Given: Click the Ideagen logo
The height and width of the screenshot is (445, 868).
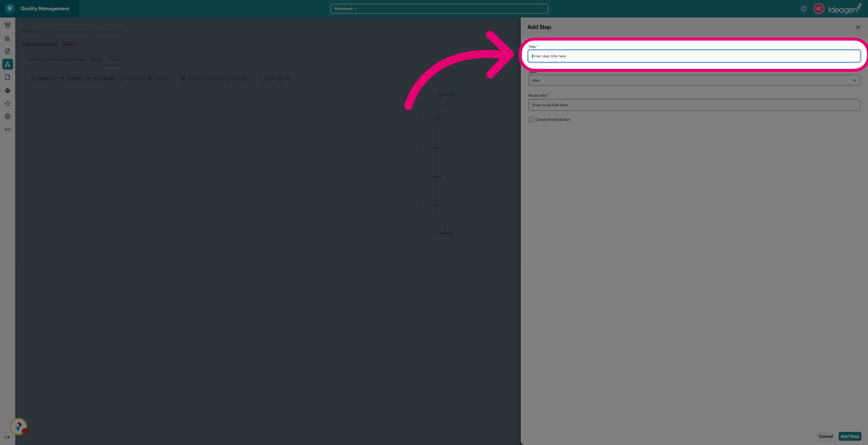Looking at the screenshot, I should tap(844, 9).
